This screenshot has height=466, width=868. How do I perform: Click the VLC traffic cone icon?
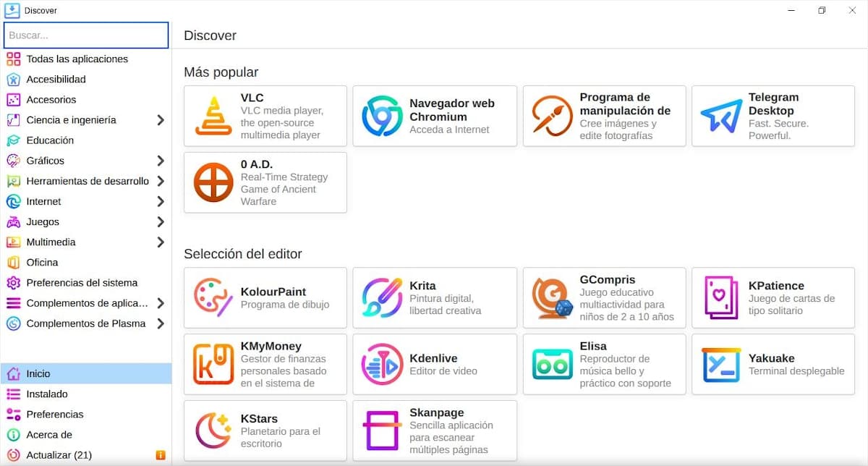tap(213, 116)
